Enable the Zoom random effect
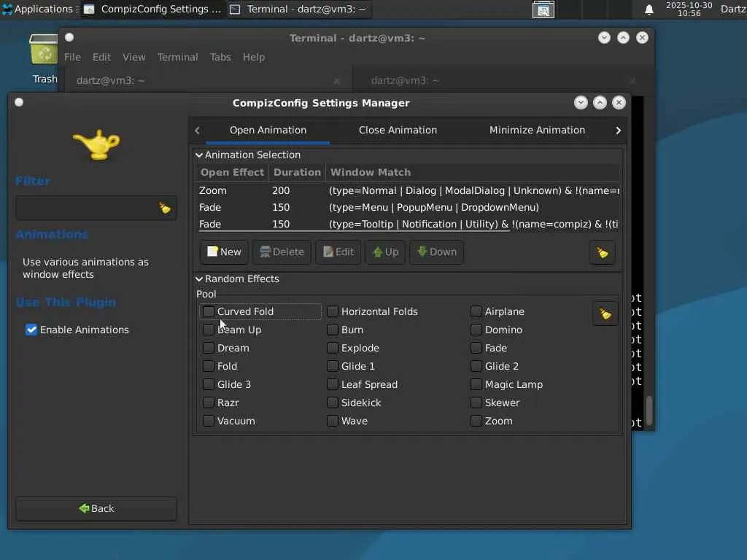Screen dimensions: 747x560 476,421
